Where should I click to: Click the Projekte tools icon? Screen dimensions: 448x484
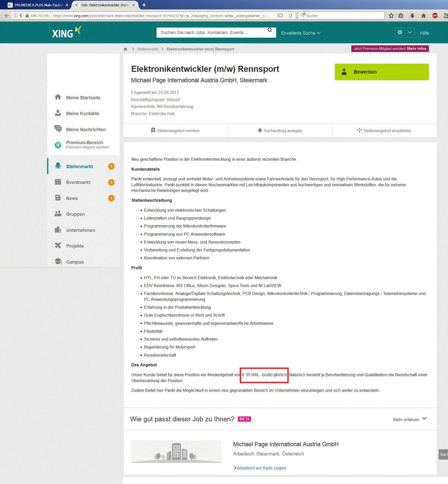point(58,245)
